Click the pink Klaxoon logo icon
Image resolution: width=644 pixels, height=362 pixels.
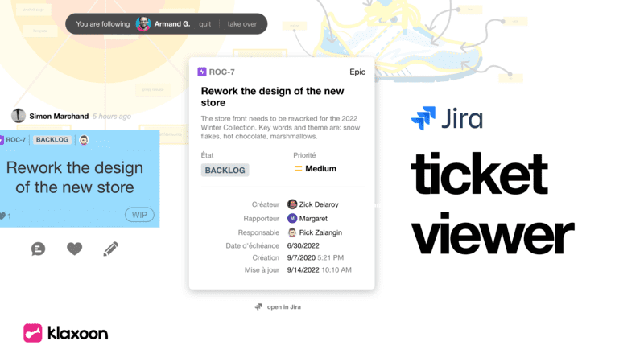click(32, 333)
